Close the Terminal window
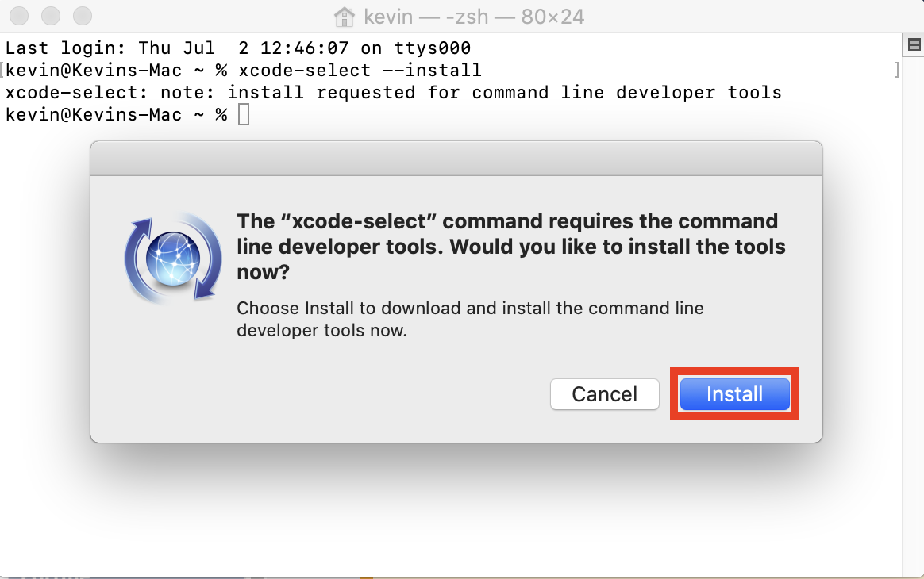 [19, 16]
